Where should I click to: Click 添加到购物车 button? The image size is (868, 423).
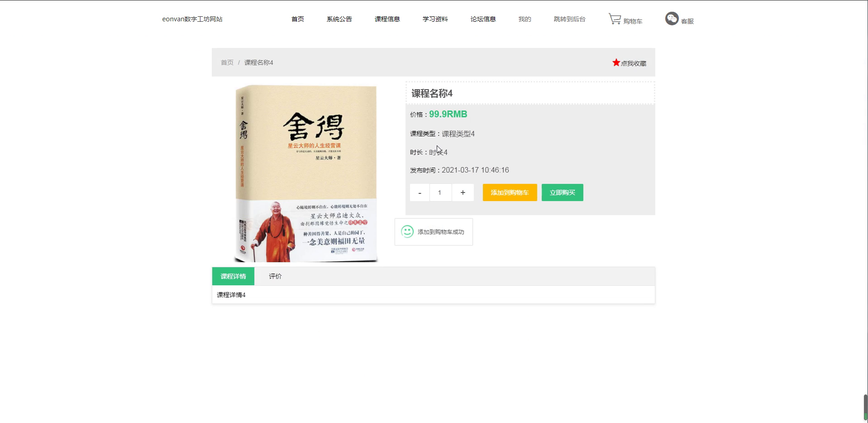510,192
